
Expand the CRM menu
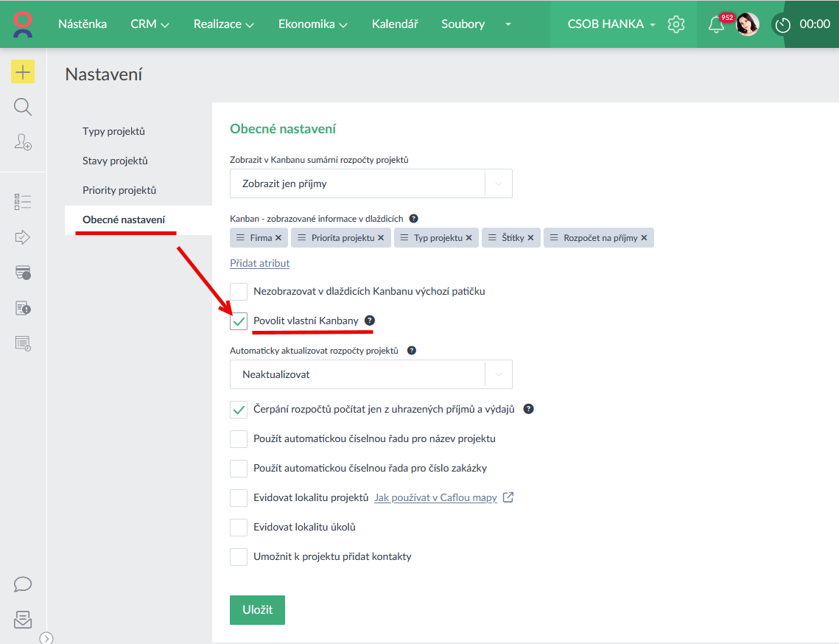150,24
